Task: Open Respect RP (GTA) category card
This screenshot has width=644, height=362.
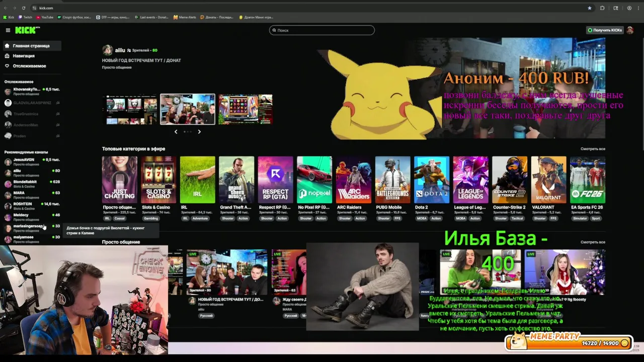Action: point(275,179)
